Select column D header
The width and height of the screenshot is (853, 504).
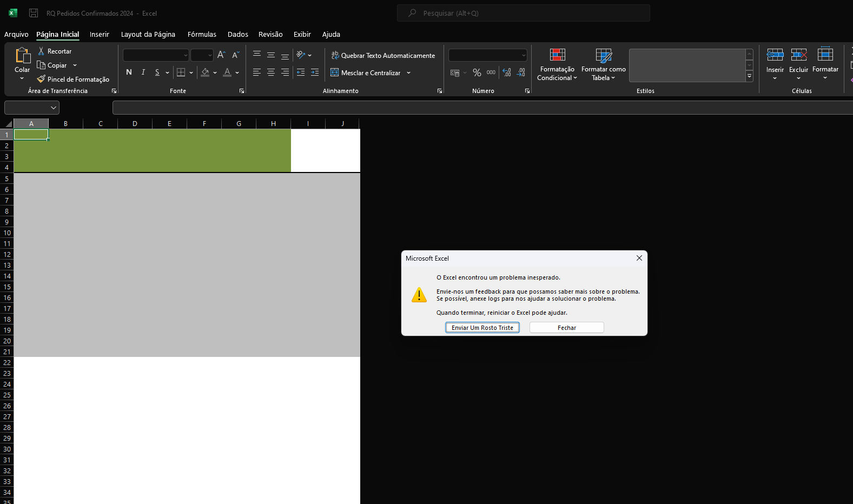click(135, 124)
